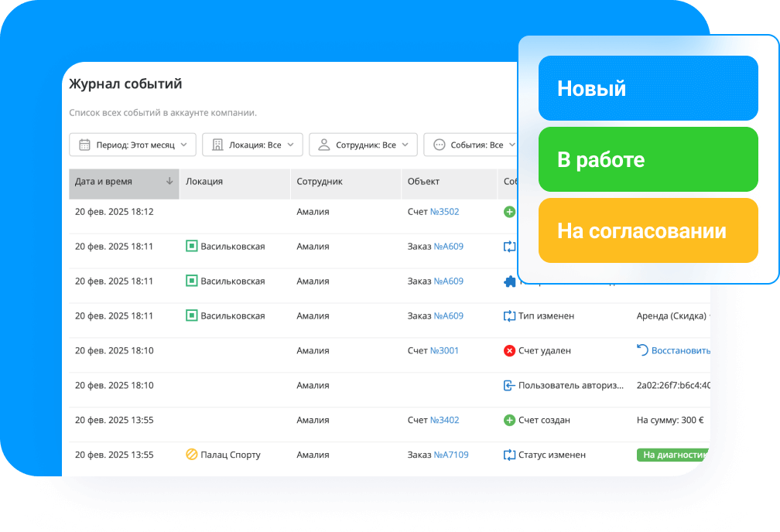Expand the 'Сотрудник: Все' filter dropdown
Image resolution: width=780 pixels, height=532 pixels.
363,144
